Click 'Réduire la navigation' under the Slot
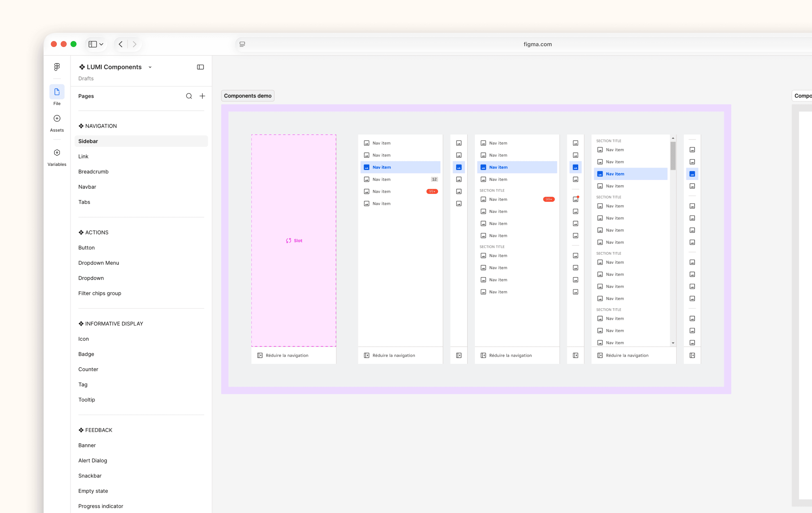 tap(287, 355)
